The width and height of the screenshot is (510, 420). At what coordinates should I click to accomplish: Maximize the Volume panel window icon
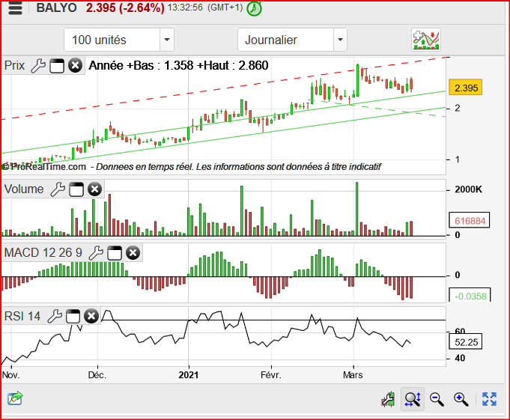pos(76,189)
